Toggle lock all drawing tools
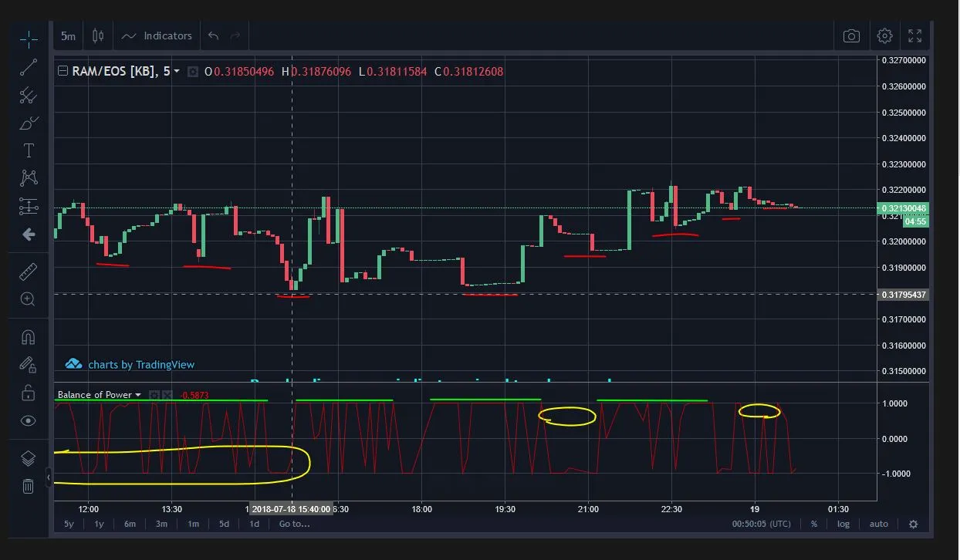The height and width of the screenshot is (560, 960). [x=28, y=393]
